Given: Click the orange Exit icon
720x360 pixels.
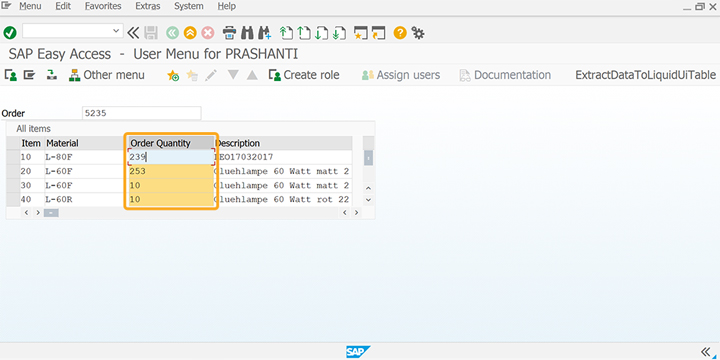Looking at the screenshot, I should point(190,33).
